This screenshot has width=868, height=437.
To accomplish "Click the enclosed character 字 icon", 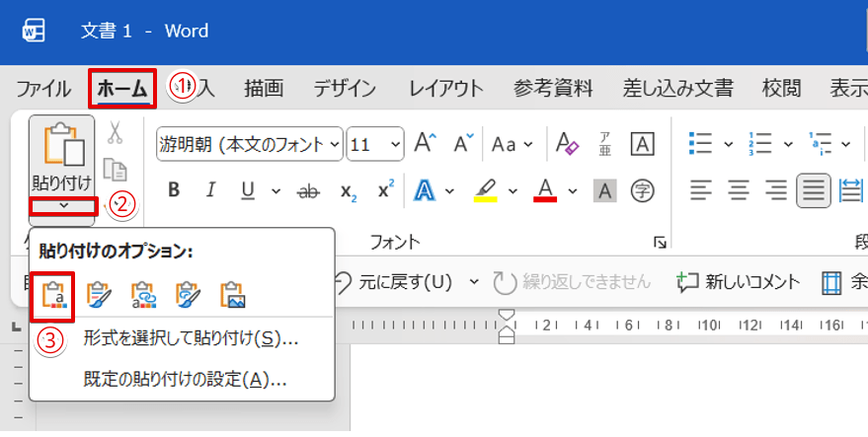I will pos(642,191).
